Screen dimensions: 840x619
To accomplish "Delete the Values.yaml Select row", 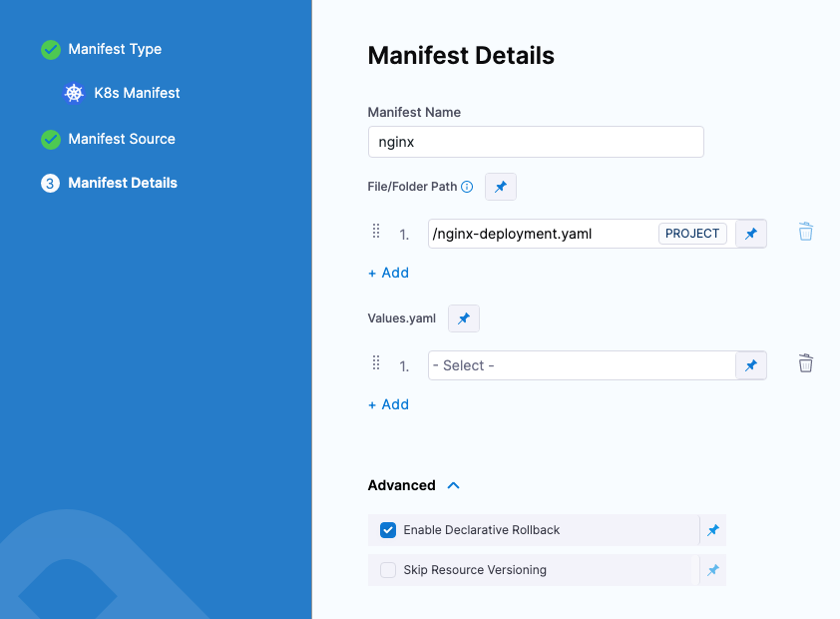I will point(806,363).
